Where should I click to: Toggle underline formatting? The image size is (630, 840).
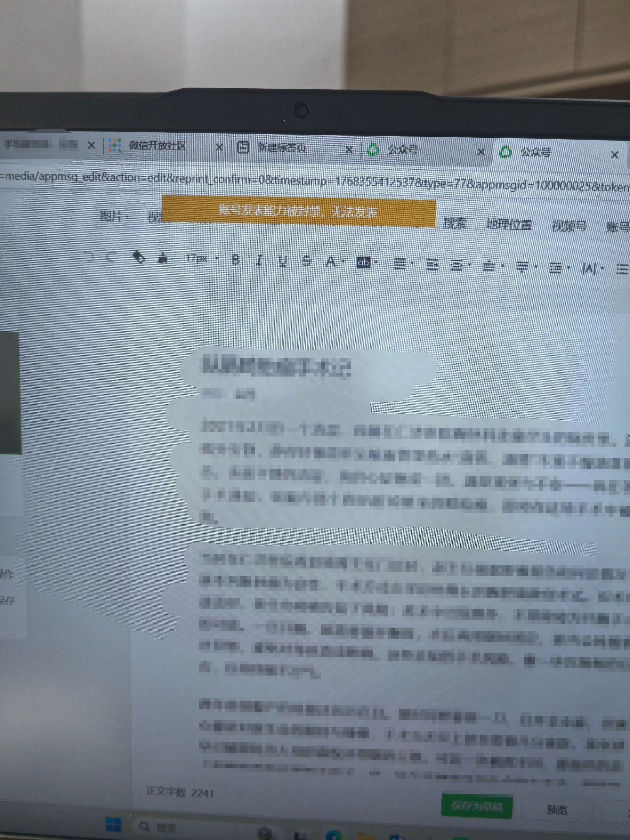click(283, 261)
